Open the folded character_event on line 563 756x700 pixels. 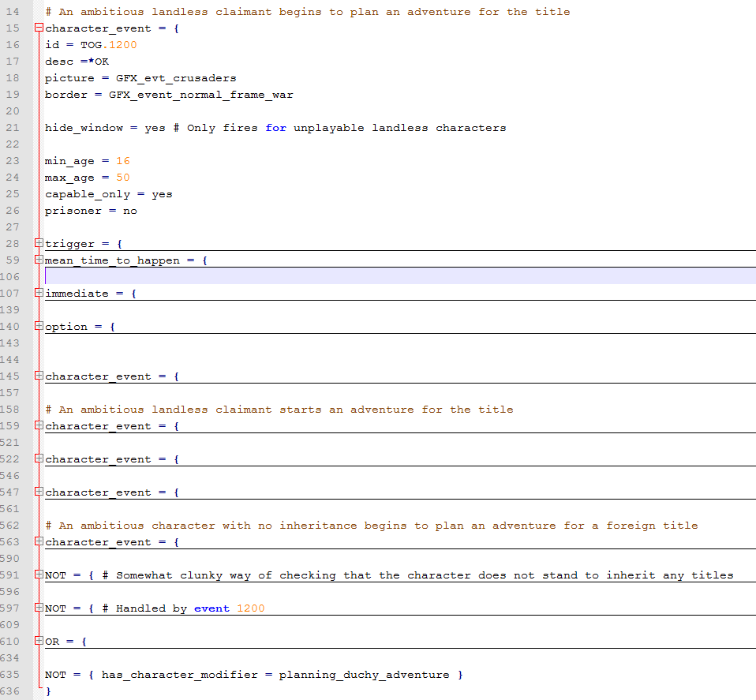coord(39,542)
